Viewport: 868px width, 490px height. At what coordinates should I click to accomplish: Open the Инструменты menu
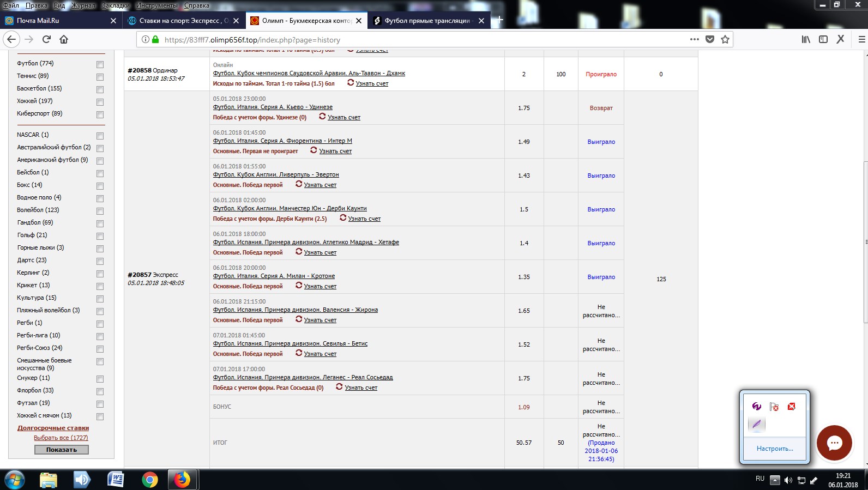(x=156, y=5)
